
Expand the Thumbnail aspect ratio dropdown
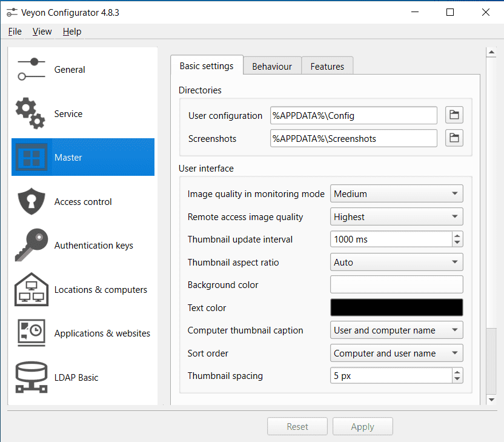(396, 263)
